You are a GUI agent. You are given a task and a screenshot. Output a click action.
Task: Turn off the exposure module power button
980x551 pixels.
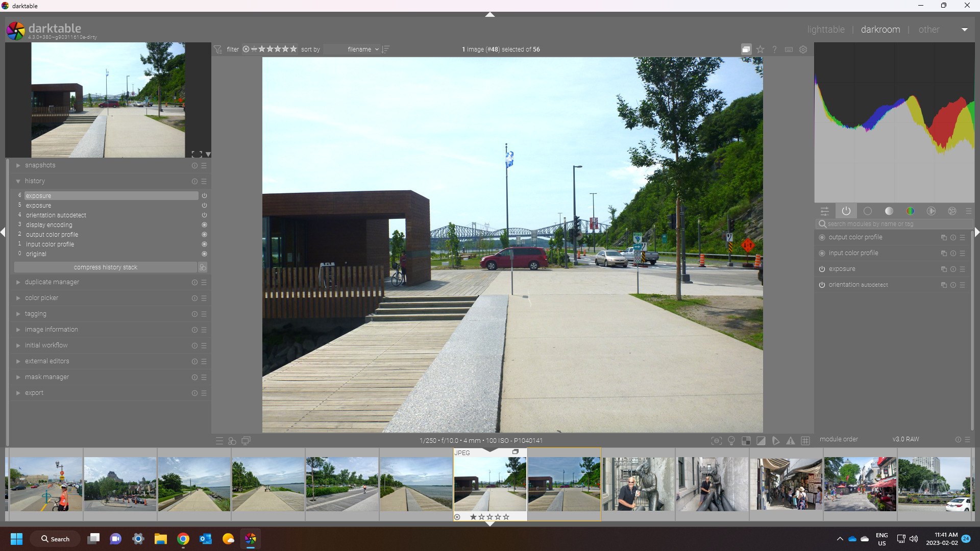[x=822, y=269]
